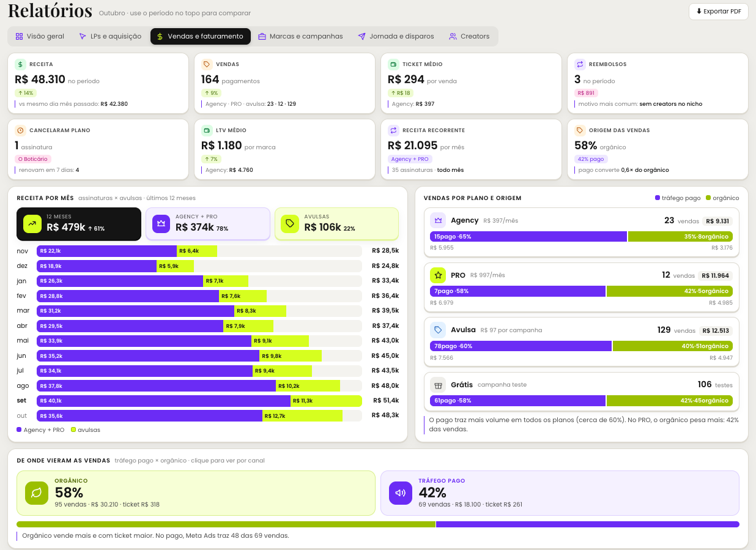Click the tráfego pago legend swatch
This screenshot has height=550, width=756.
(x=658, y=198)
